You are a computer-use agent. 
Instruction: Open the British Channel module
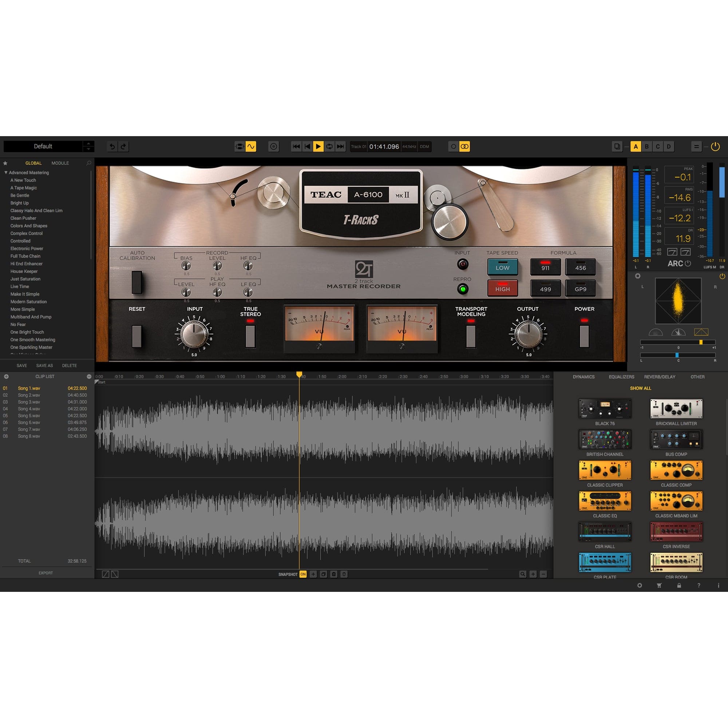(605, 439)
